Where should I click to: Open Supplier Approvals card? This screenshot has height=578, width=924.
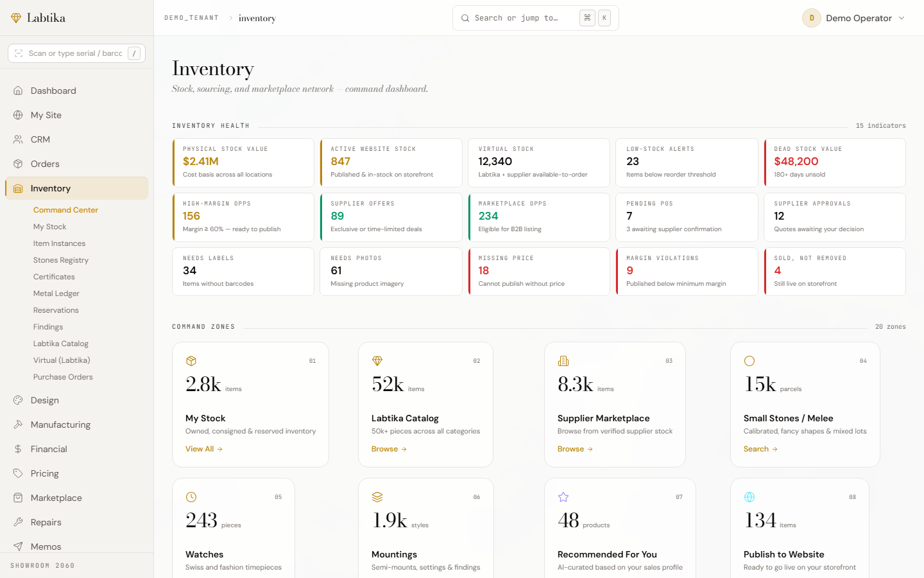click(x=835, y=217)
